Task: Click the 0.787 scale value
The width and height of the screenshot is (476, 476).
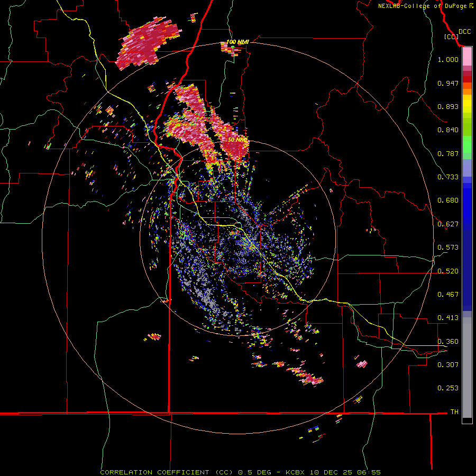Action: tap(448, 153)
